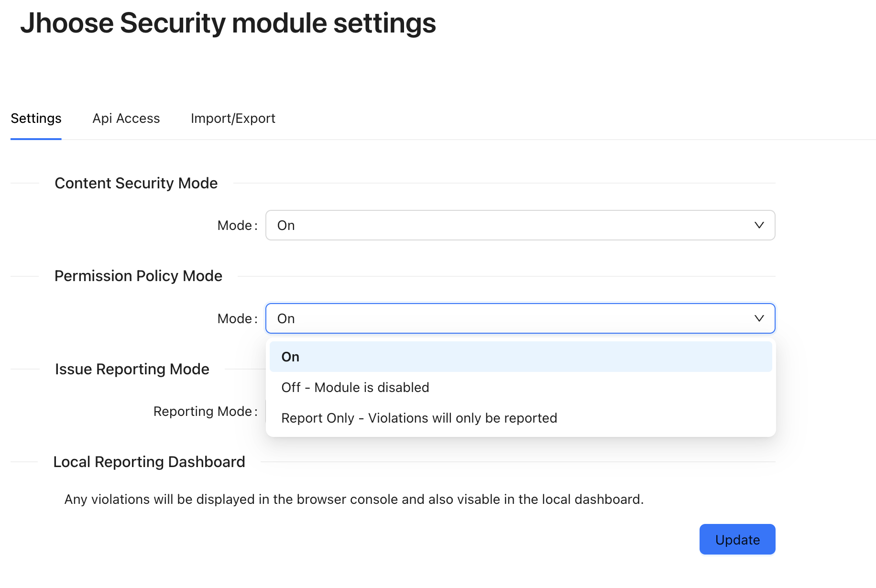Open the Import/Export tab
Image resolution: width=876 pixels, height=588 pixels.
coord(233,118)
